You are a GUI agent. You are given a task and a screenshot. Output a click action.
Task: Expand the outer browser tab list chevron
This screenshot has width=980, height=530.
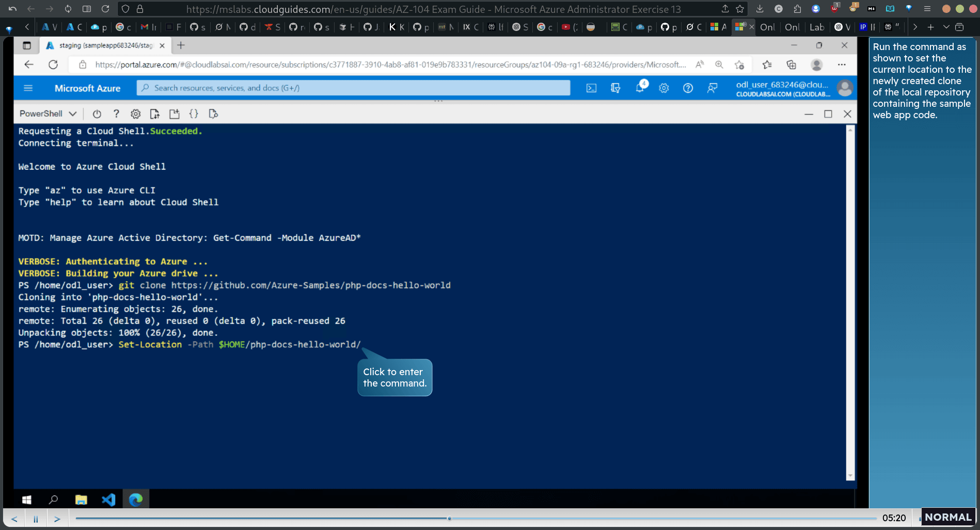coord(946,27)
